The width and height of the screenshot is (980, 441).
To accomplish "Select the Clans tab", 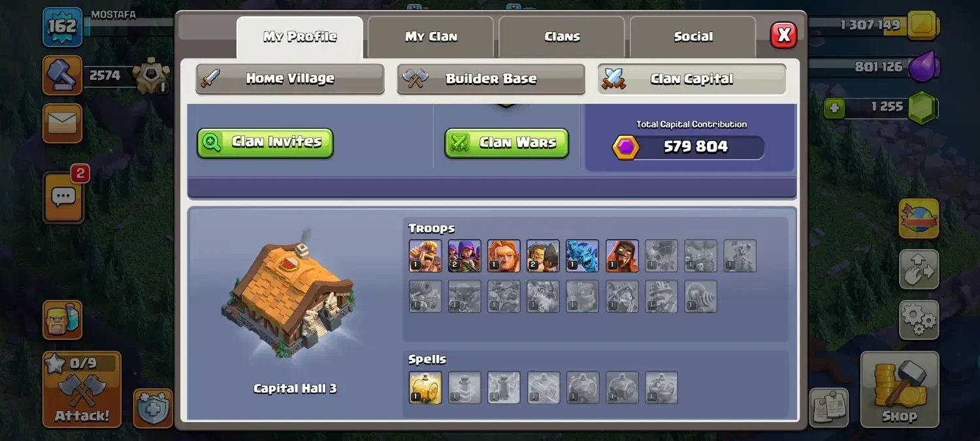I will coord(562,37).
